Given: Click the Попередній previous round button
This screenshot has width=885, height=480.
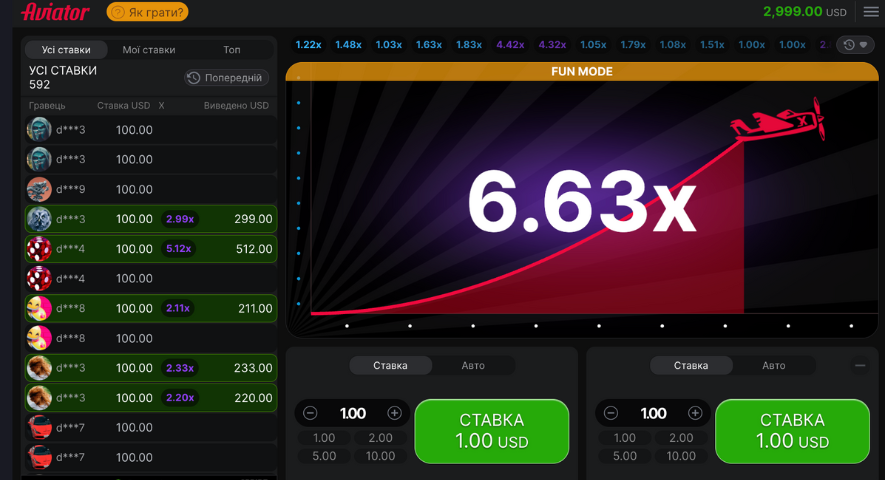Looking at the screenshot, I should click(x=226, y=78).
